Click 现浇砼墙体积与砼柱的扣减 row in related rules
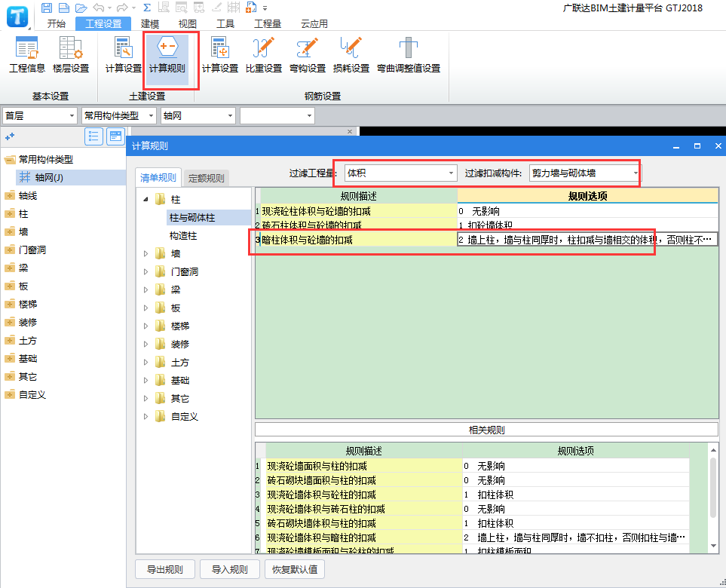 pyautogui.click(x=472, y=495)
